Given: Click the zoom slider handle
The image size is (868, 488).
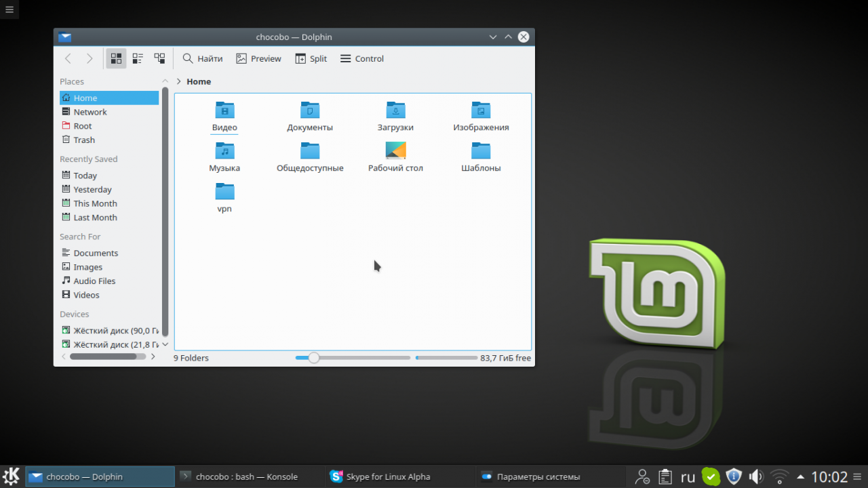Looking at the screenshot, I should [314, 358].
